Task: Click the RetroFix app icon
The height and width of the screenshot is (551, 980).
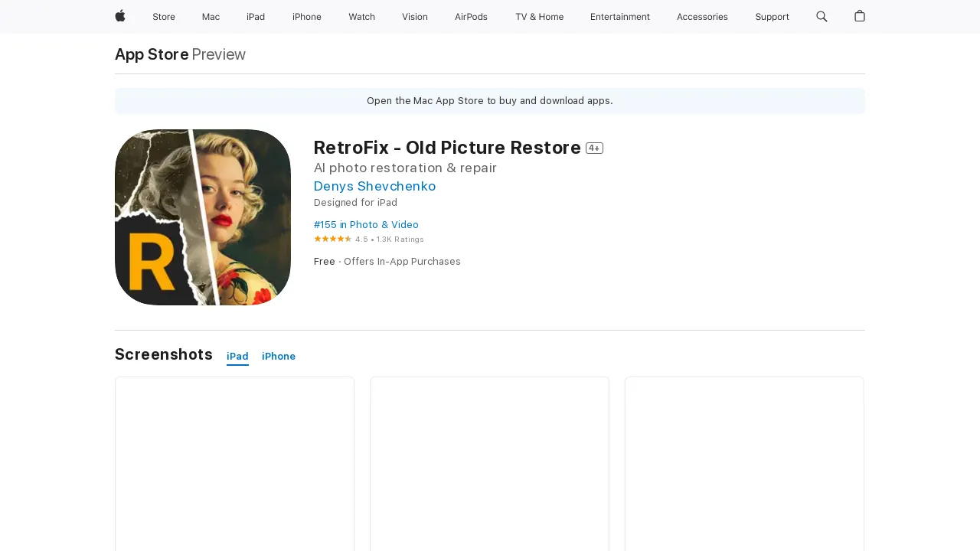Action: point(202,217)
